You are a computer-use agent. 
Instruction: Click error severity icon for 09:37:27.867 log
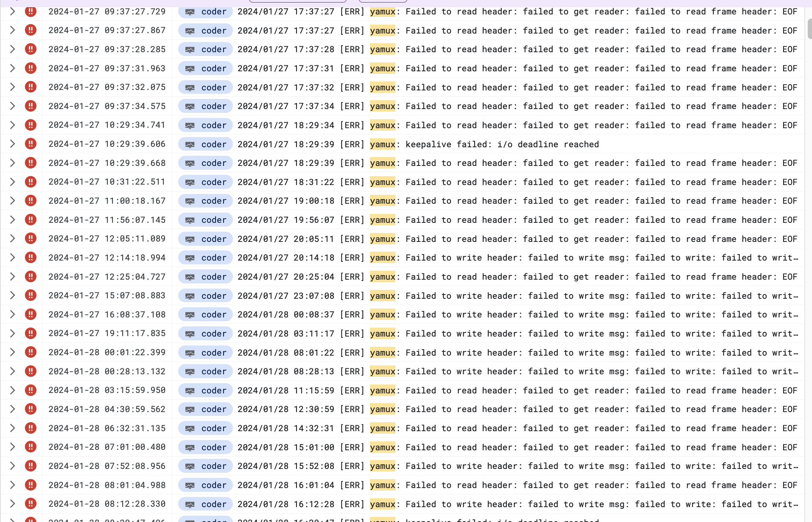coord(31,30)
